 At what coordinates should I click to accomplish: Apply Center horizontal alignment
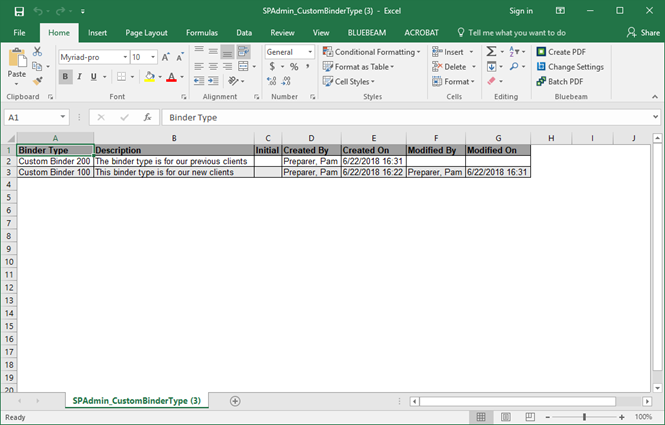tap(213, 67)
